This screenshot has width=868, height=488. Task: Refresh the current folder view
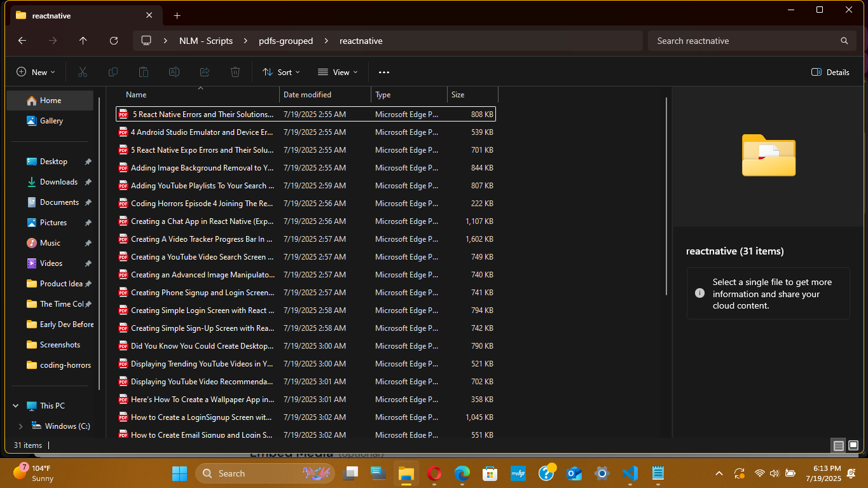[x=114, y=41]
